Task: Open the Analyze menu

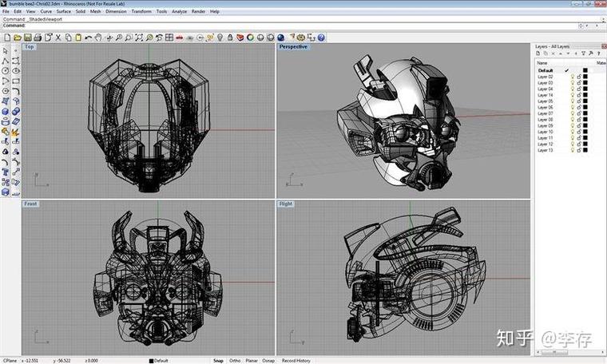Action: (x=179, y=12)
